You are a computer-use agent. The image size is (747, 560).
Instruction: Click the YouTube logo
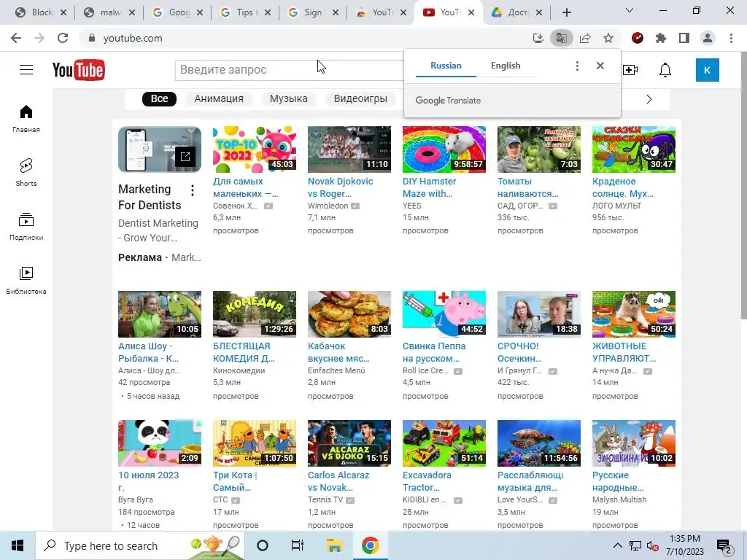79,70
